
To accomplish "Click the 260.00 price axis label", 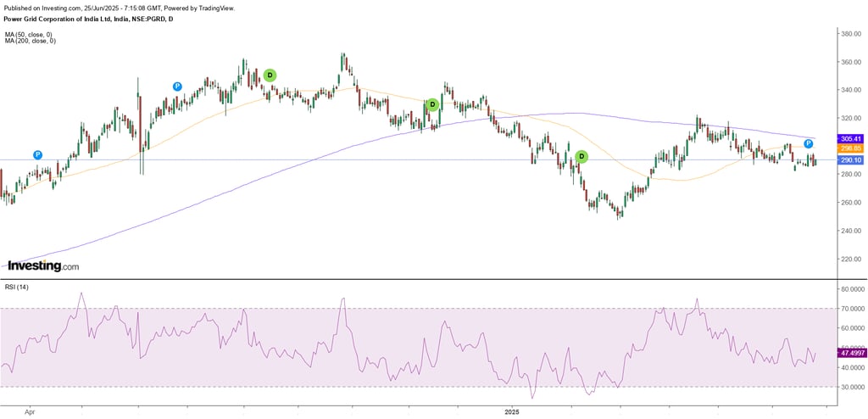I will pyautogui.click(x=853, y=203).
